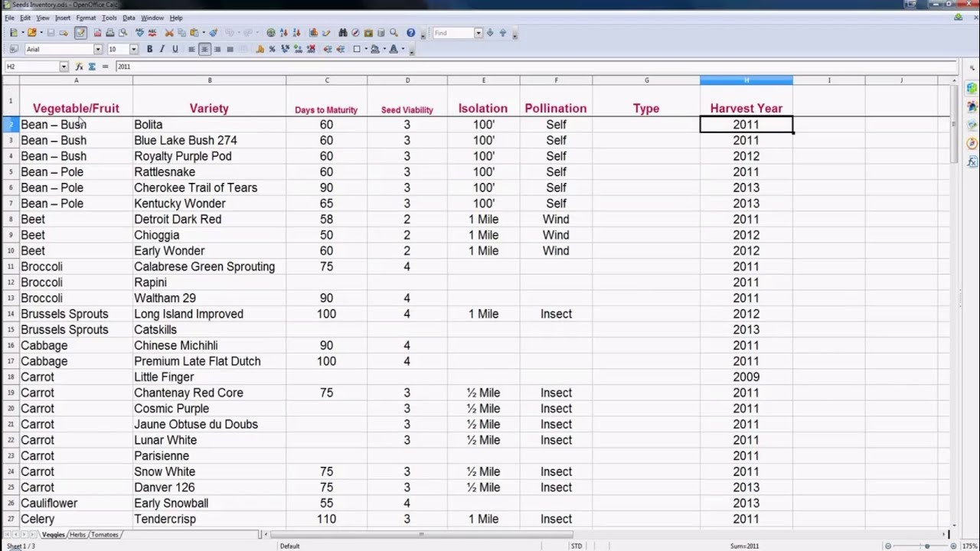Open the Data menu
Screen dimensions: 980x551
pos(129,18)
